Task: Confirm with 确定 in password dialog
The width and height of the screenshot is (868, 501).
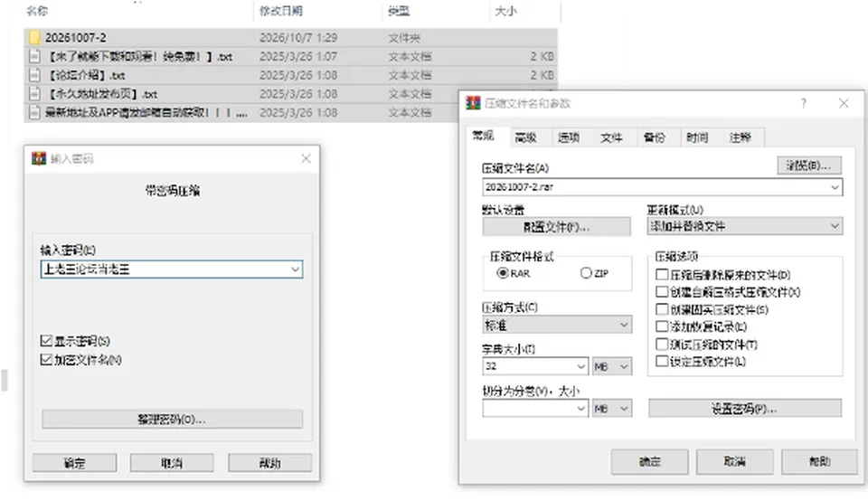Action: pyautogui.click(x=75, y=463)
